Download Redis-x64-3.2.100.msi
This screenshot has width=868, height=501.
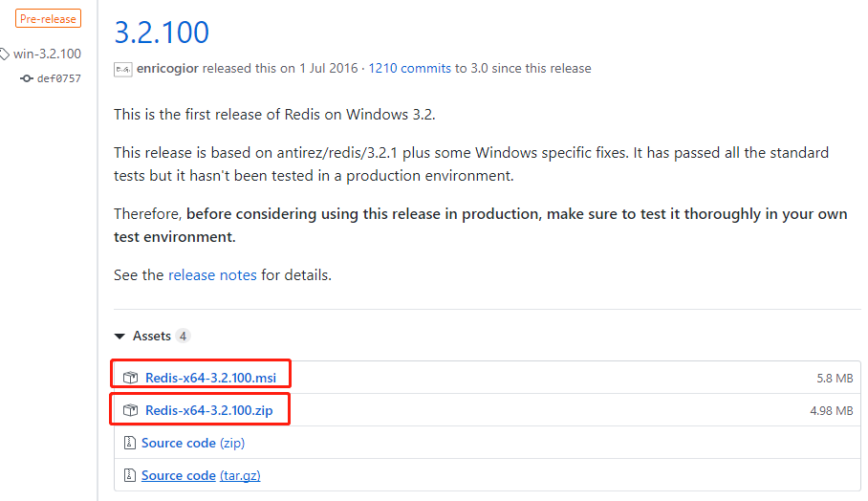[210, 378]
